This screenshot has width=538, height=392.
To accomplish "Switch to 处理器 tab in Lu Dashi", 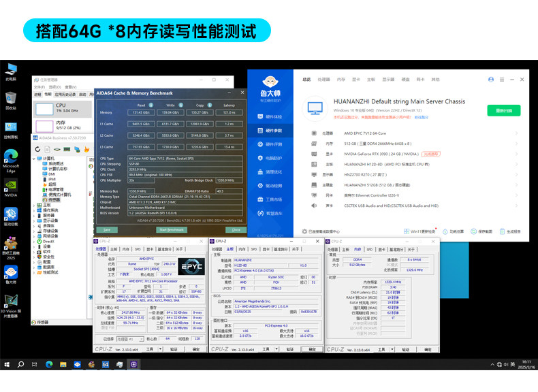I will point(323,79).
